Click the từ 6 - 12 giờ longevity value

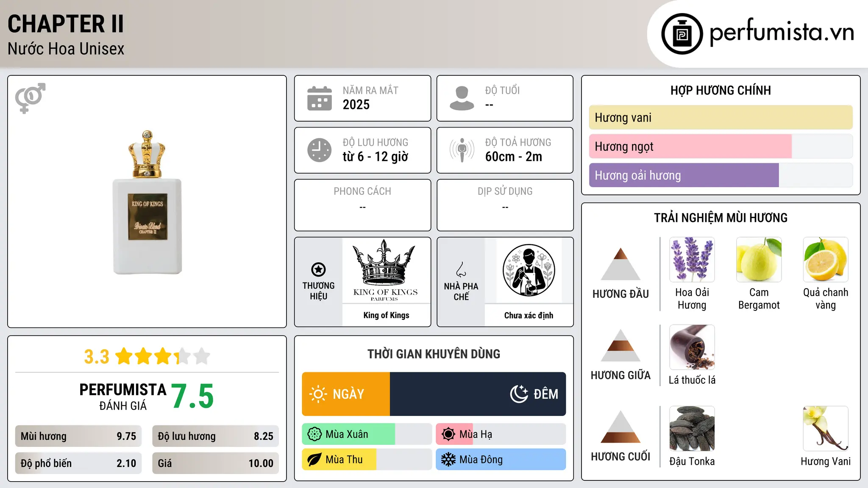(376, 157)
